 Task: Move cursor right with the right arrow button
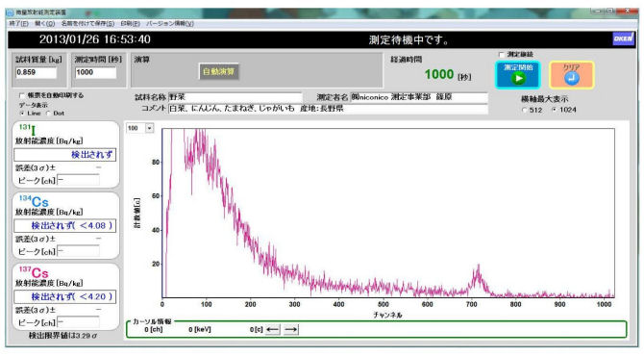point(291,329)
